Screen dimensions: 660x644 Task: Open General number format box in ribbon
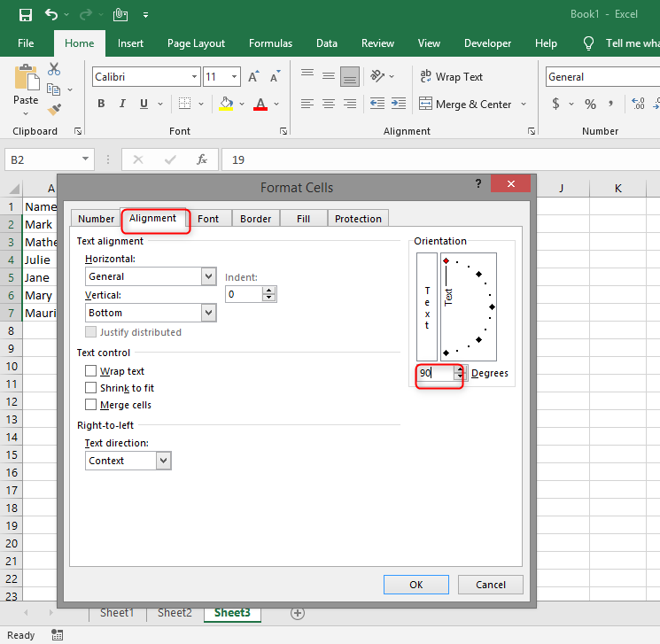pos(602,76)
